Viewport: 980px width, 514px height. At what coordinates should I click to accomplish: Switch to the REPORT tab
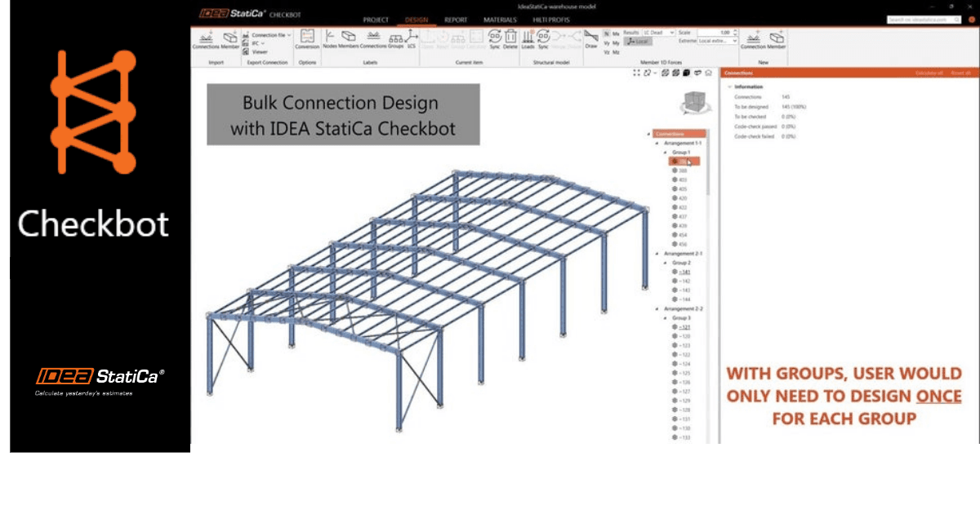456,19
